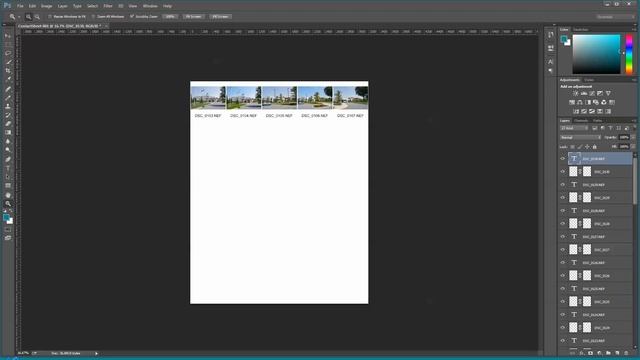Open the Fill slider arrow
This screenshot has height=360, width=640.
coord(633,147)
